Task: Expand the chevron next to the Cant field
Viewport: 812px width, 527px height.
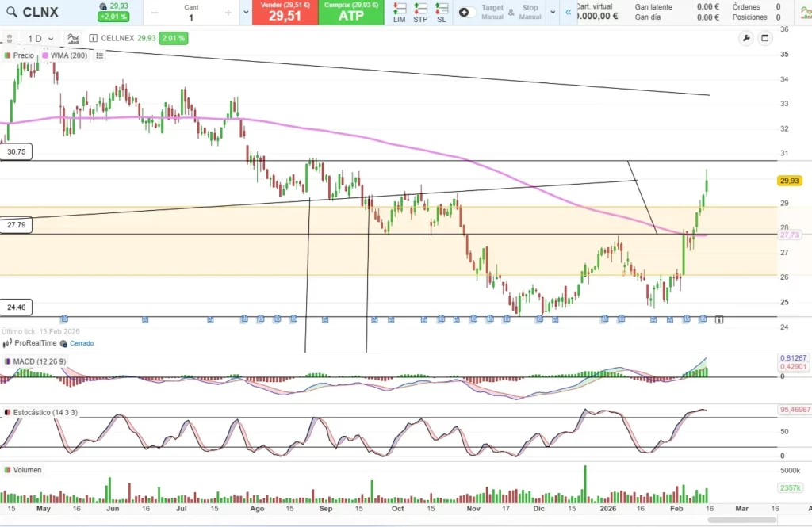Action: 246,13
